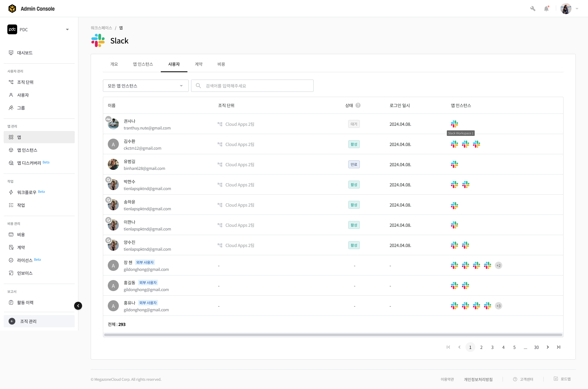
Task: Open 비용 in the sidebar
Action: tap(39, 234)
